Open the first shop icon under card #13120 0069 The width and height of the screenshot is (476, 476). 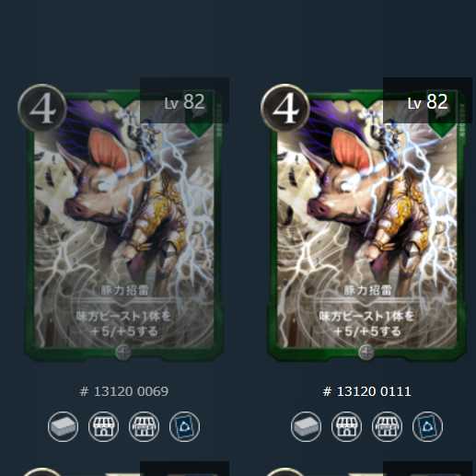(103, 426)
